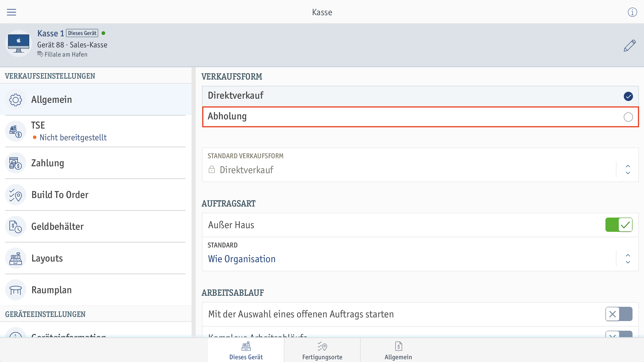644x362 pixels.
Task: Click the iMac device thumbnail
Action: pos(19,43)
